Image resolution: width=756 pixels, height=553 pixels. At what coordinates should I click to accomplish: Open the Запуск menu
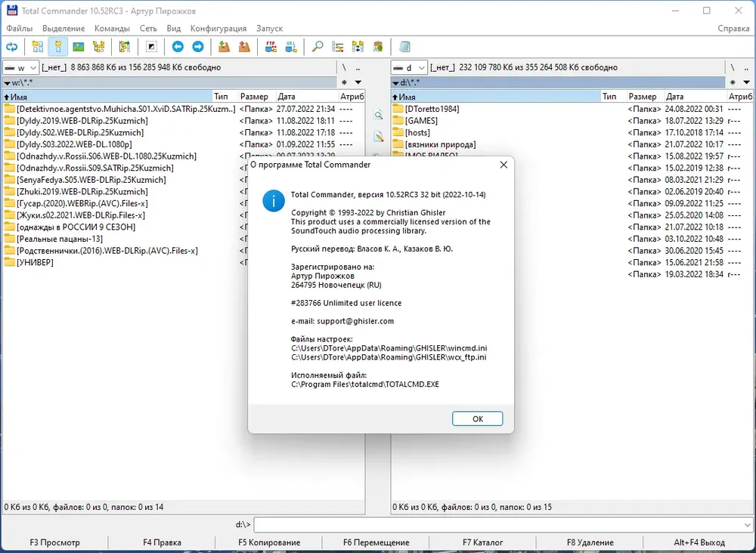tap(270, 29)
